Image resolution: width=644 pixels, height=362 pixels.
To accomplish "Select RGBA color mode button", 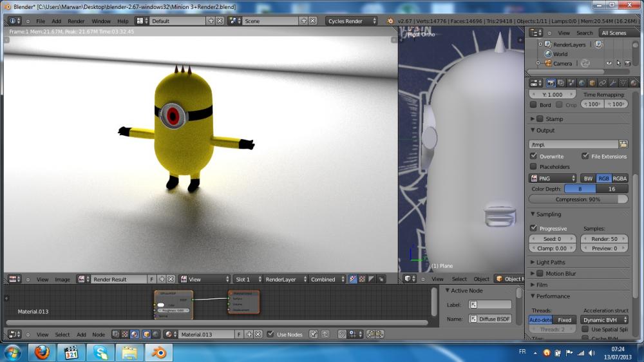I will pos(620,178).
